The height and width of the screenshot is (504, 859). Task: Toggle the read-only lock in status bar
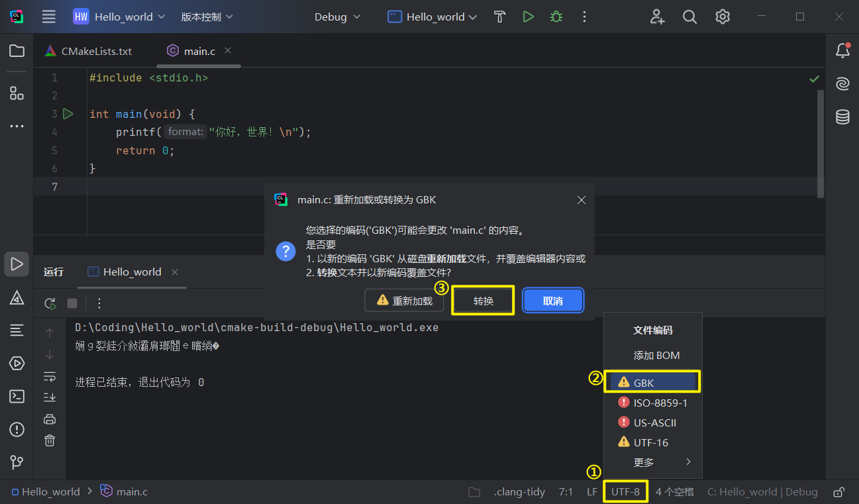(x=838, y=491)
